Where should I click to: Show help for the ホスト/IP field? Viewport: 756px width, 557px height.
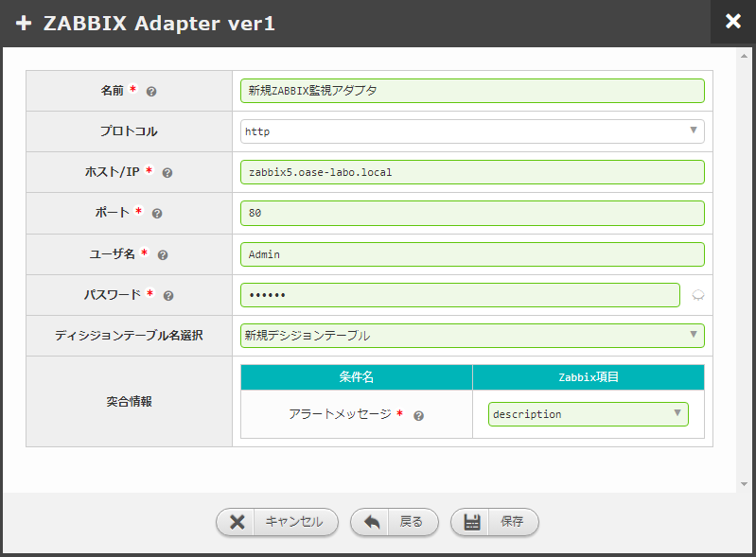click(x=167, y=173)
